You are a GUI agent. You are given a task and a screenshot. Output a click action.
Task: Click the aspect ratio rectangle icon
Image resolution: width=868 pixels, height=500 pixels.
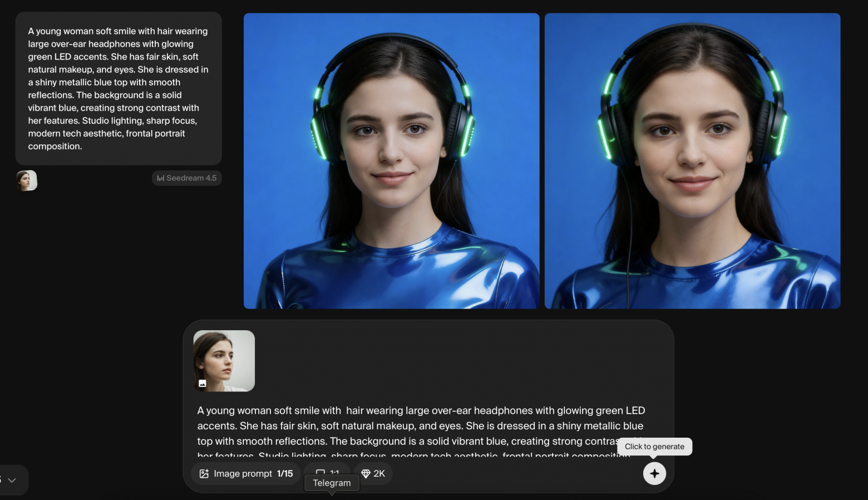[320, 472]
